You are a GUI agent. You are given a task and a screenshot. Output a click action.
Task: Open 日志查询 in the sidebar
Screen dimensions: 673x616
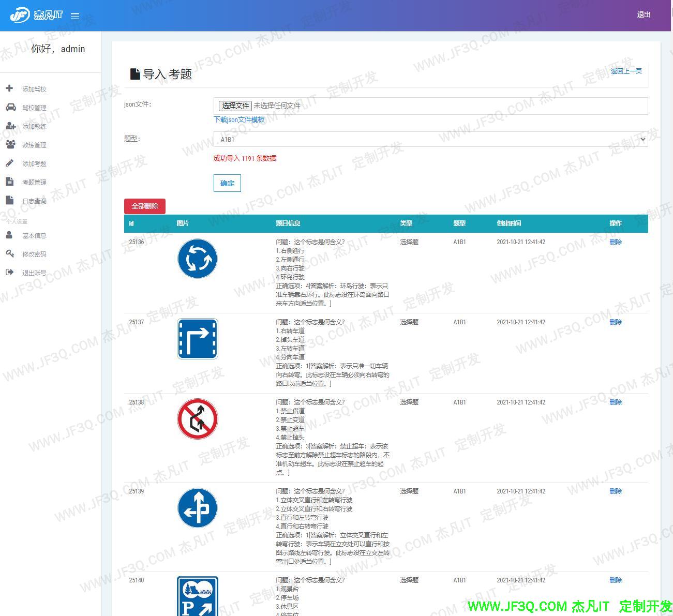pos(34,201)
